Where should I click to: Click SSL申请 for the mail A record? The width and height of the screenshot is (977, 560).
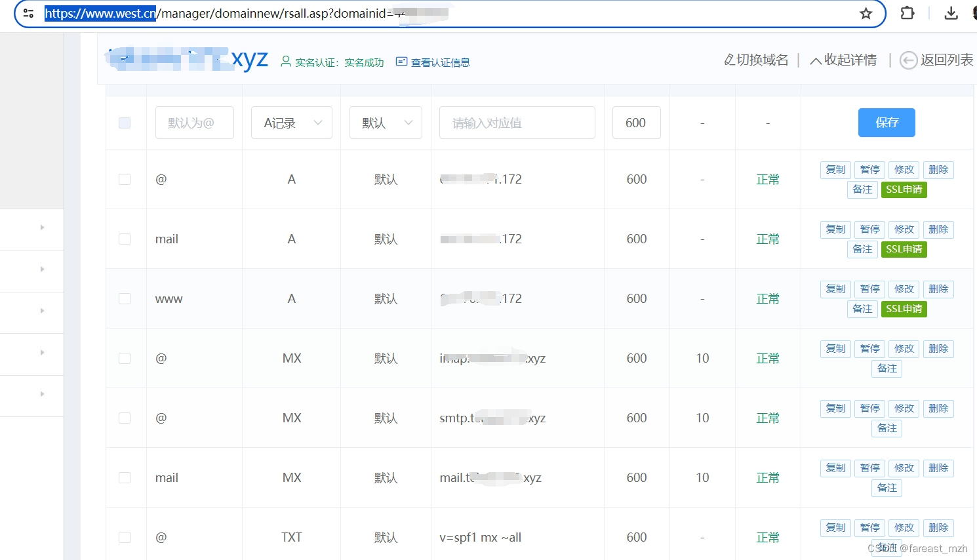(904, 249)
